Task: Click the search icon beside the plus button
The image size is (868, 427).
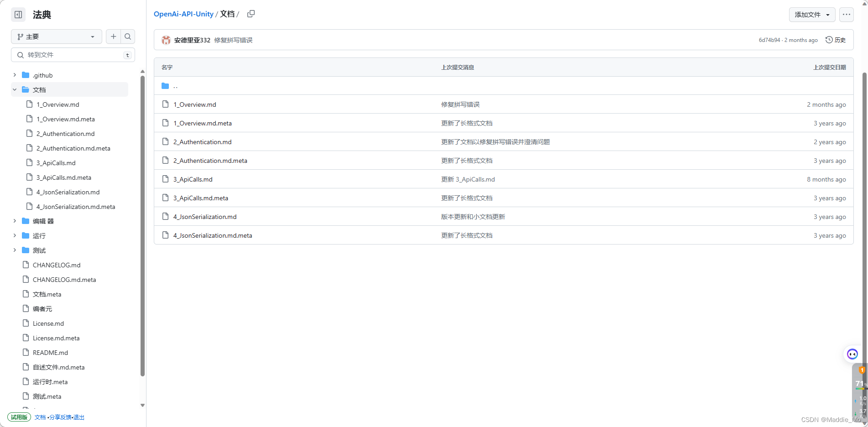Action: coord(128,36)
